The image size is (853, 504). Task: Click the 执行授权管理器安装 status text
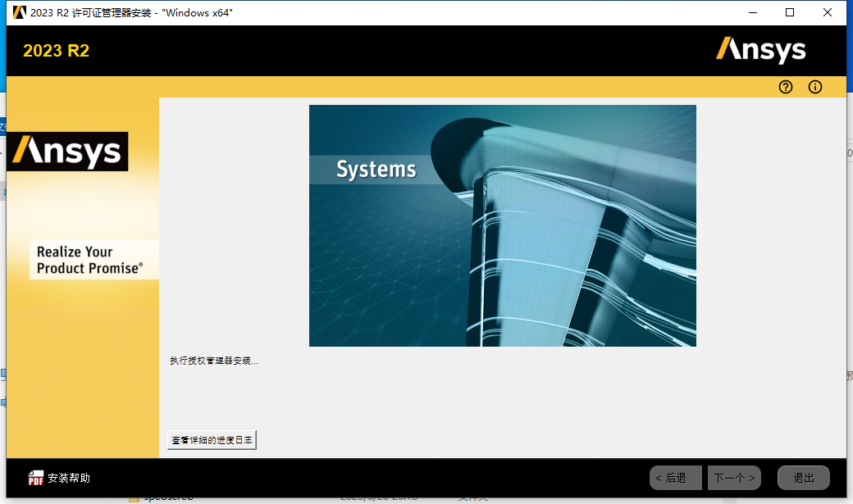213,359
